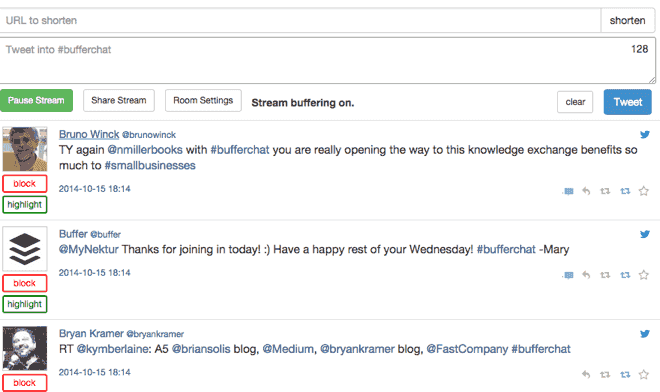This screenshot has width=660, height=392.
Task: Open Bruno Winck's profile name link
Action: (x=89, y=134)
